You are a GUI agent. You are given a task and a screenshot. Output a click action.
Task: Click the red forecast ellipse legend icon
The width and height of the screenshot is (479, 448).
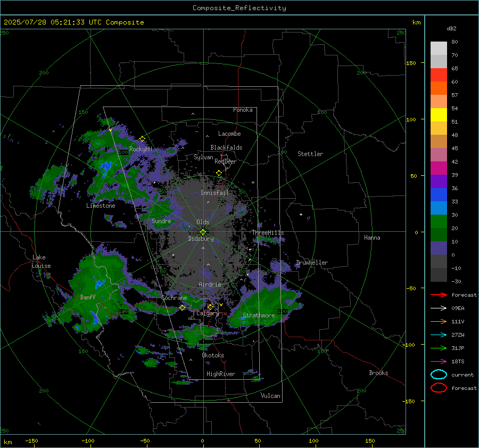point(439,388)
